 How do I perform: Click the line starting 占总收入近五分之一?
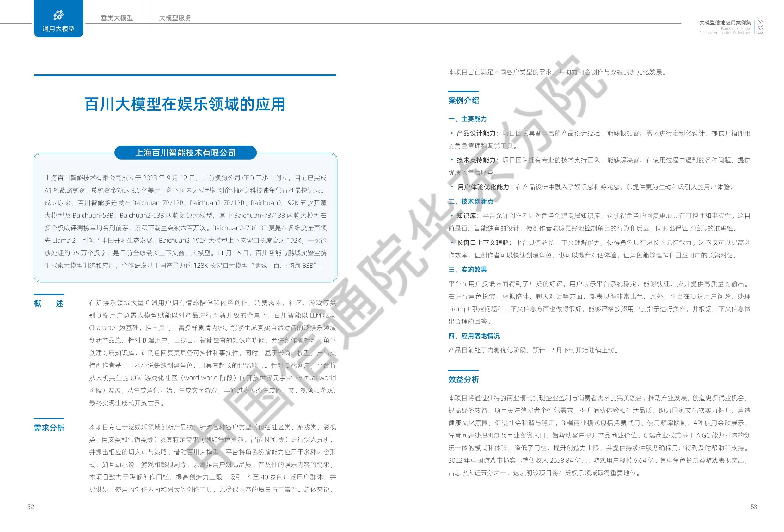[544, 473]
